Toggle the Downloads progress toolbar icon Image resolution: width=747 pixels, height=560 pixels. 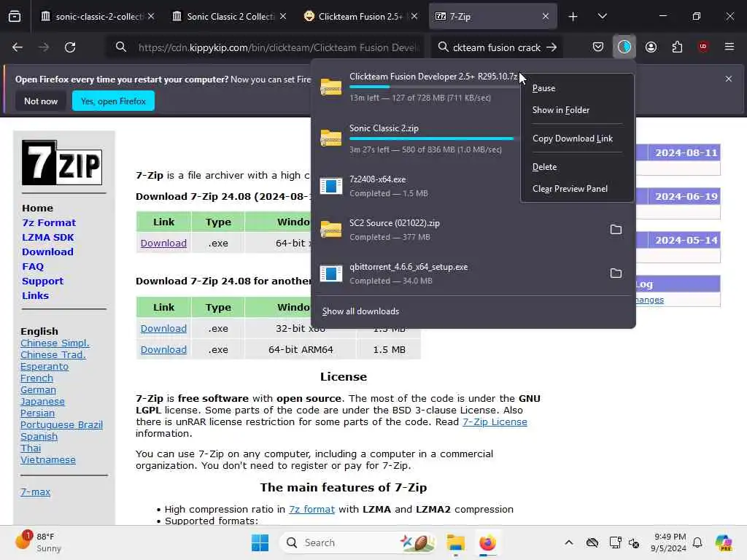pos(624,47)
